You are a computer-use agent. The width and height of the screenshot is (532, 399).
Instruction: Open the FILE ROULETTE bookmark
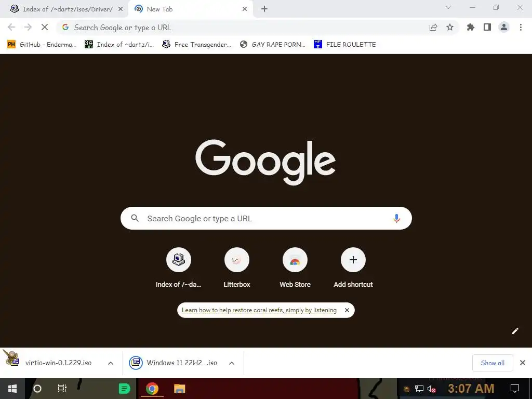pyautogui.click(x=345, y=44)
